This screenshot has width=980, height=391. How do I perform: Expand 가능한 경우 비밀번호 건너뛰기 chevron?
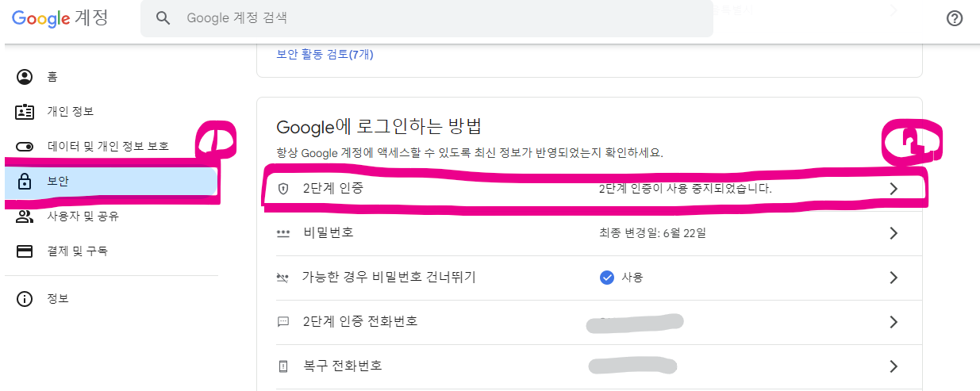[x=894, y=278]
